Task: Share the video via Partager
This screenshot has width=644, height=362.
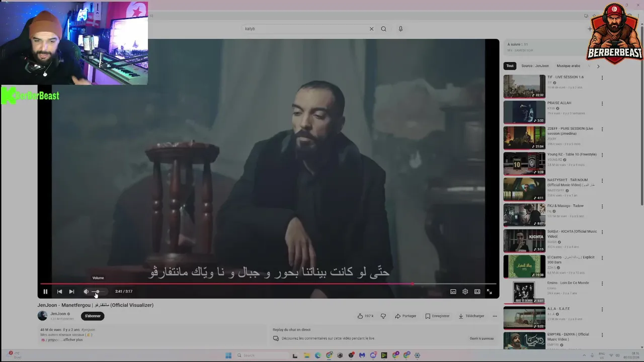Action: [x=406, y=316]
